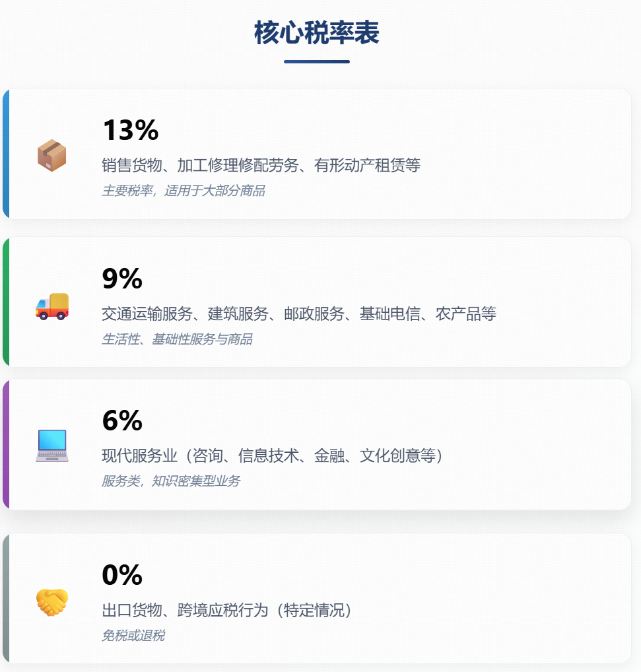The image size is (641, 672).
Task: Click the 6% tax rate heading
Action: coord(122,420)
